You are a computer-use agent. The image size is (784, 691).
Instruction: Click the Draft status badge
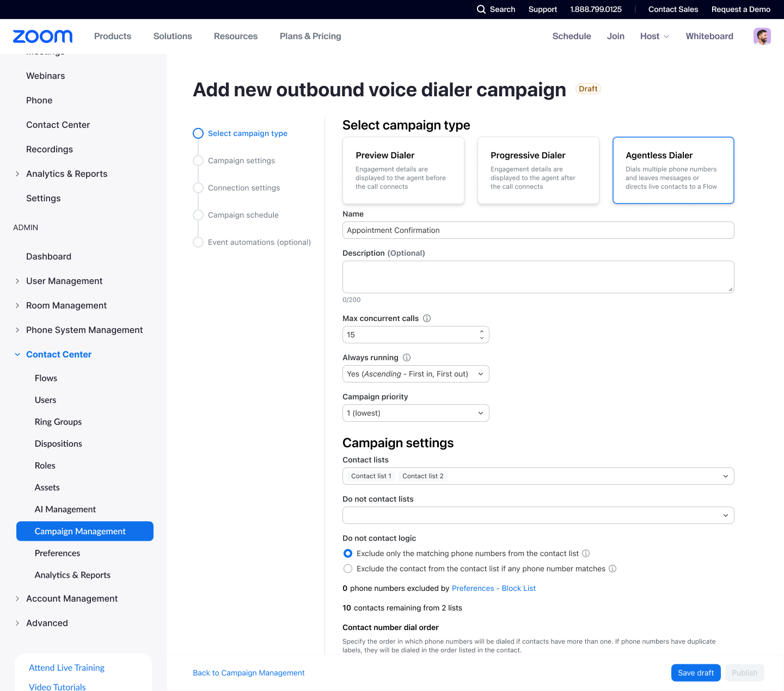pyautogui.click(x=588, y=89)
